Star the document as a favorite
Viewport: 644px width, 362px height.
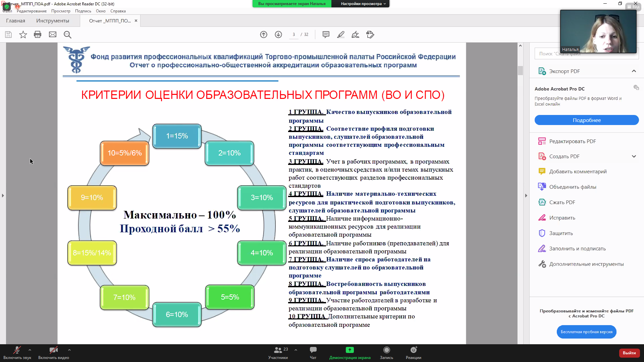click(23, 35)
